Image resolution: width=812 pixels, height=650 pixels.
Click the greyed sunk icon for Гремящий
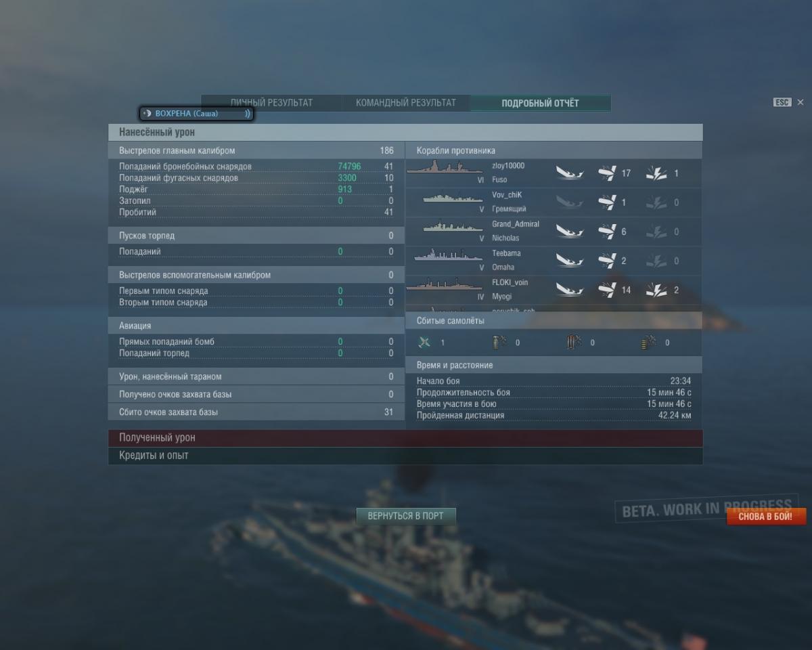click(x=570, y=202)
